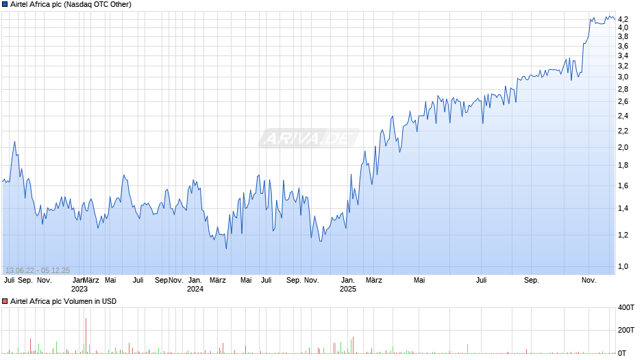Screen dimensions: 644x360
Task: Click the tallest red volume bar in early 2023
Action: (x=86, y=336)
